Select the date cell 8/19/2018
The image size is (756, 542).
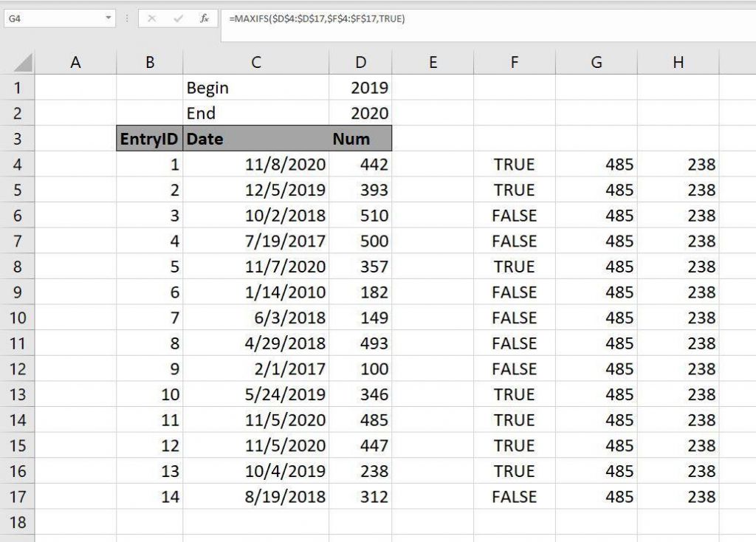click(x=255, y=497)
